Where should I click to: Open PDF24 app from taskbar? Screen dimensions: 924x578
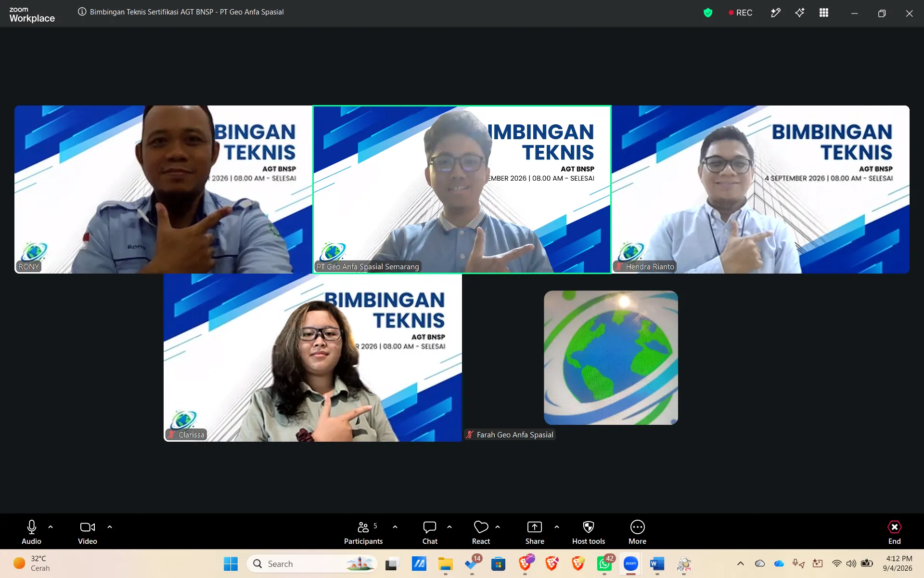(684, 564)
